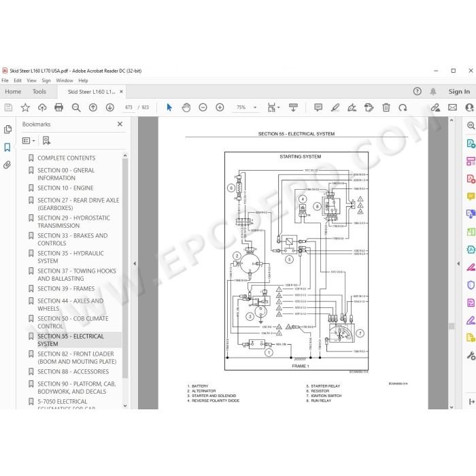The width and height of the screenshot is (476, 476).
Task: Open SECTION 10 - ENGINE bookmark
Action: click(x=65, y=188)
